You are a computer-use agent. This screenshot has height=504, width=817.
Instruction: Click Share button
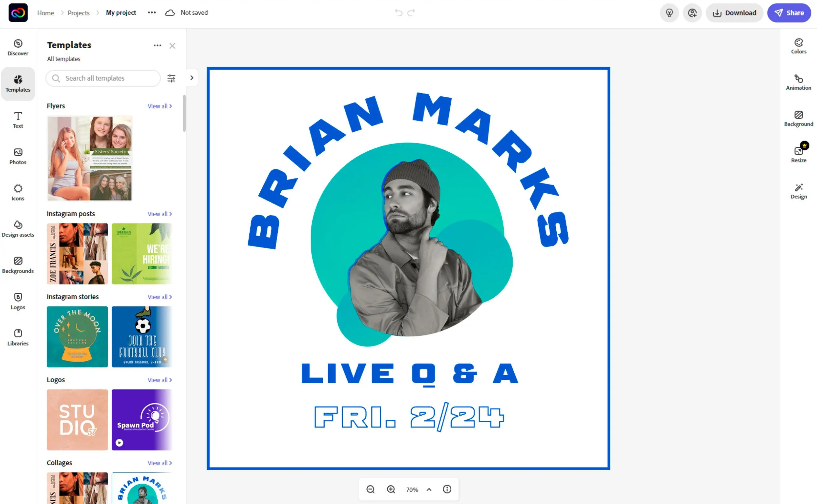click(789, 12)
